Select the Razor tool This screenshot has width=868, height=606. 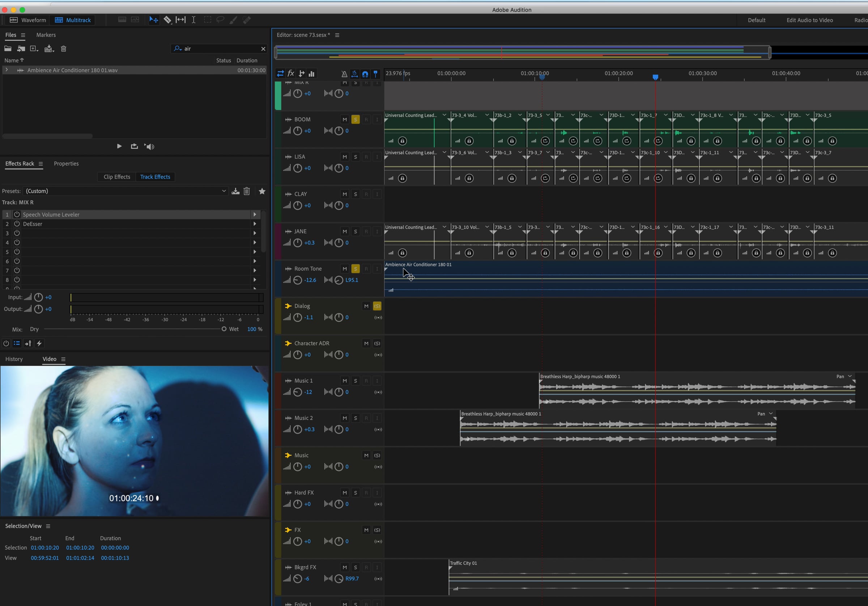167,20
